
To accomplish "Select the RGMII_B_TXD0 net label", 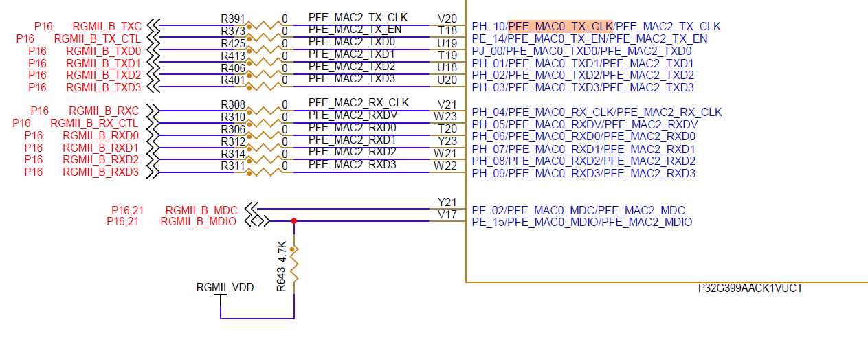I will 104,51.
